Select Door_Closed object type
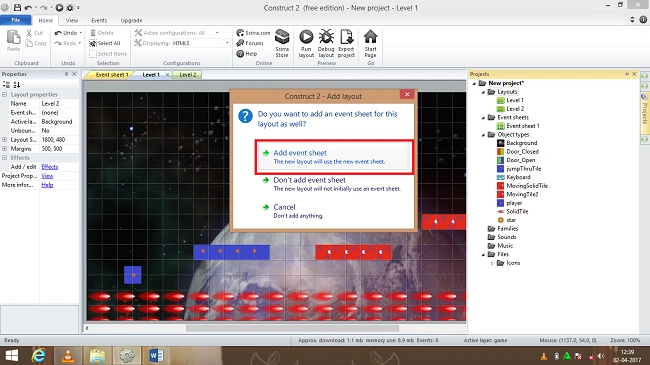The width and height of the screenshot is (650, 365). [522, 152]
